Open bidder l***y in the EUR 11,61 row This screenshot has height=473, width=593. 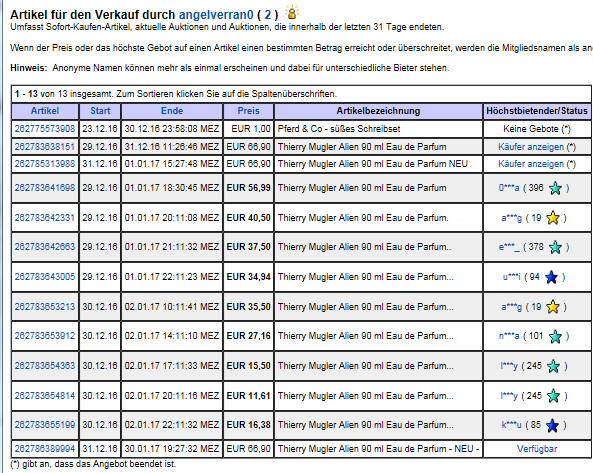click(x=509, y=396)
